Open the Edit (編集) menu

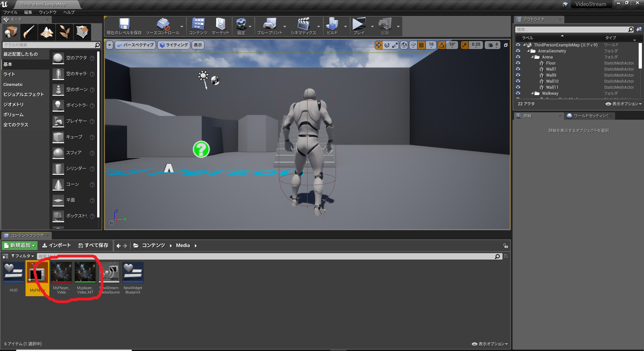coord(28,12)
